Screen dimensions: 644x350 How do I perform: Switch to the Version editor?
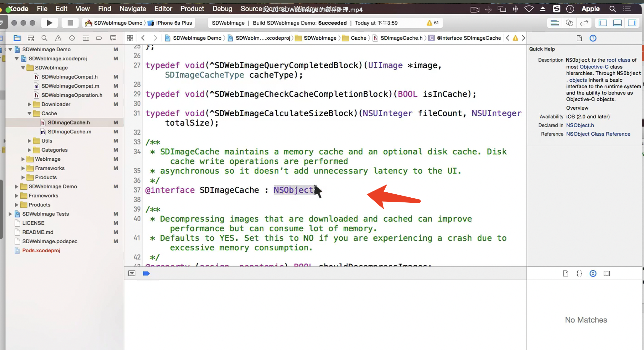click(584, 23)
